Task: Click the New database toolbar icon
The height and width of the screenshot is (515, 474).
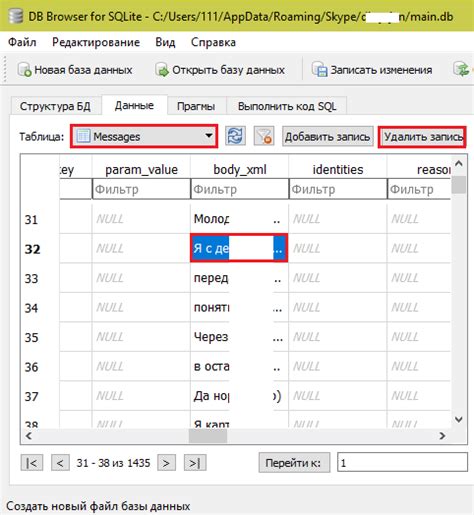Action: pyautogui.click(x=24, y=70)
